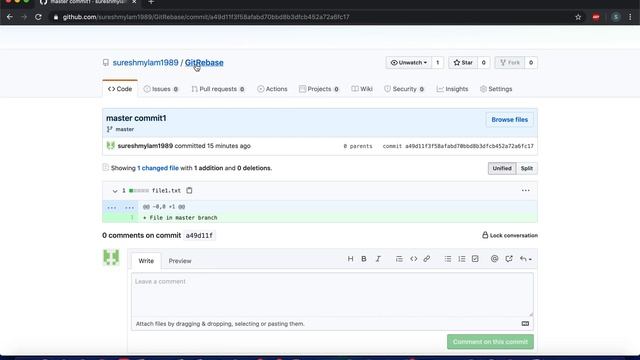Click the stargazers count 0
640x360 pixels.
(484, 62)
